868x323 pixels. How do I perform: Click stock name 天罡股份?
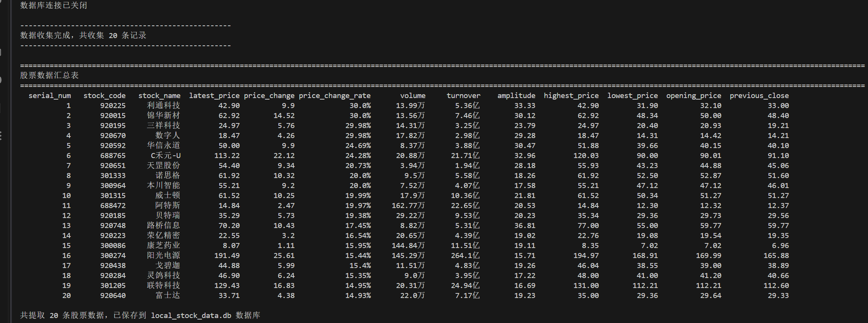163,165
